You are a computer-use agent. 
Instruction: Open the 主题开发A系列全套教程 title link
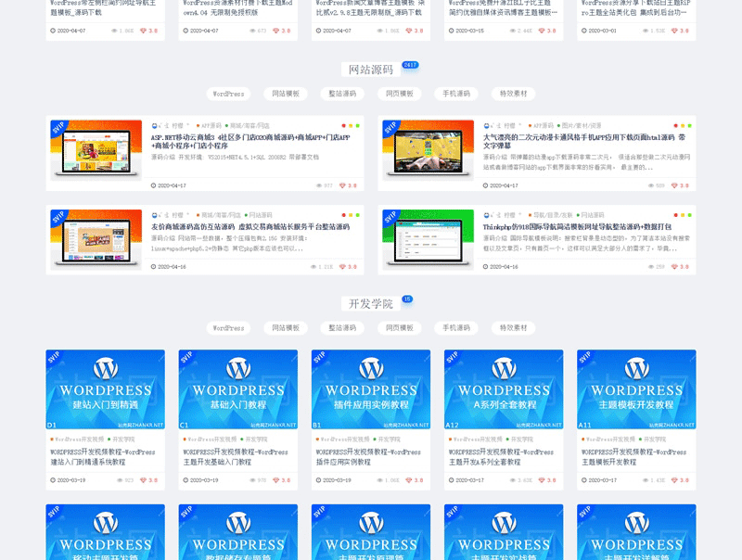coord(501,457)
